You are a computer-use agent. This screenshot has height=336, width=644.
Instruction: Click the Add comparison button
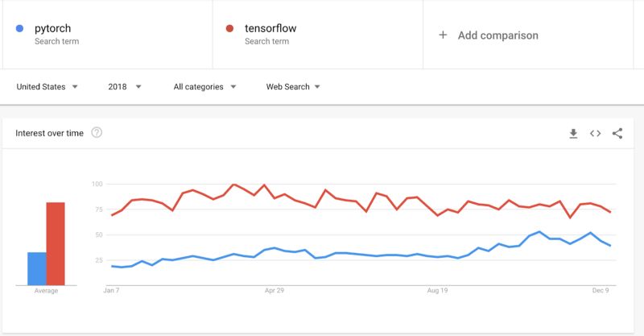(497, 35)
